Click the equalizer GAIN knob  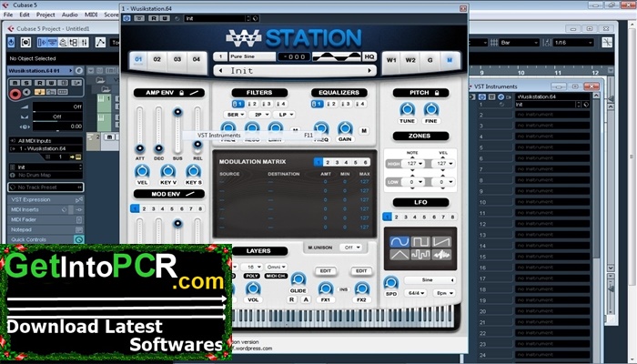(345, 128)
